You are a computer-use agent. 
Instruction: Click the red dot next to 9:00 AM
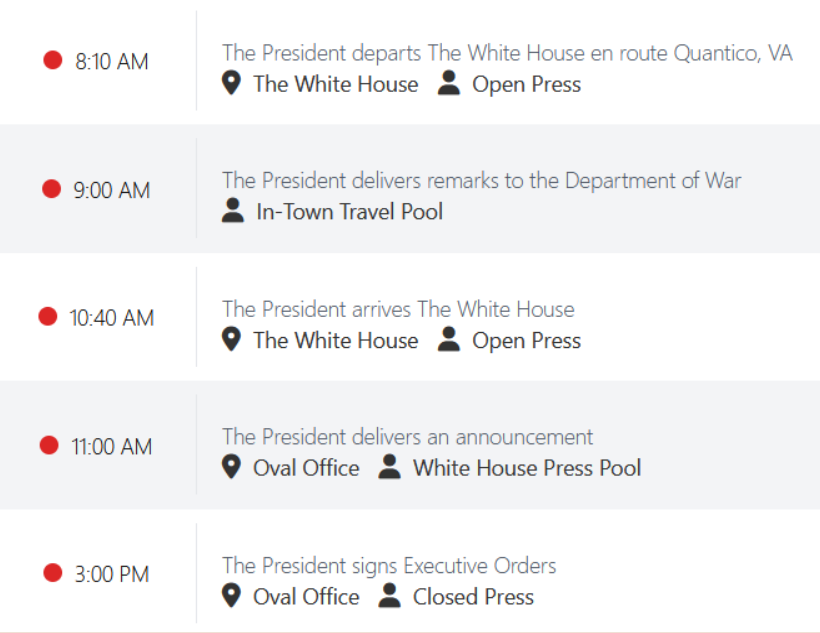(x=51, y=188)
